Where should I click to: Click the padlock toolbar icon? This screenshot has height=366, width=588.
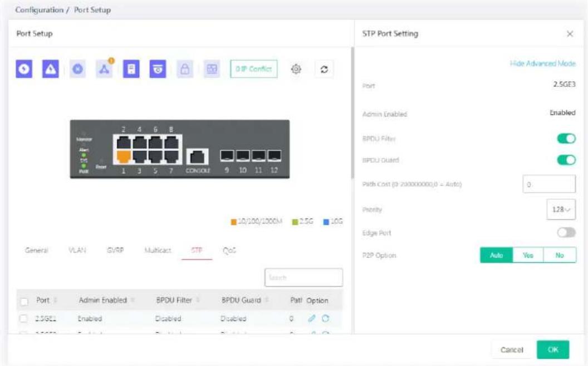pos(185,69)
